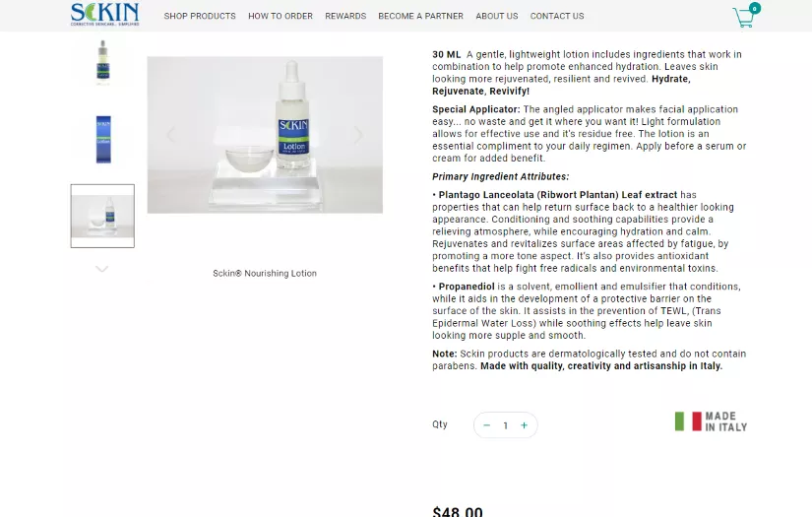Click the Sckin logo in header
The width and height of the screenshot is (812, 517).
coord(105,14)
